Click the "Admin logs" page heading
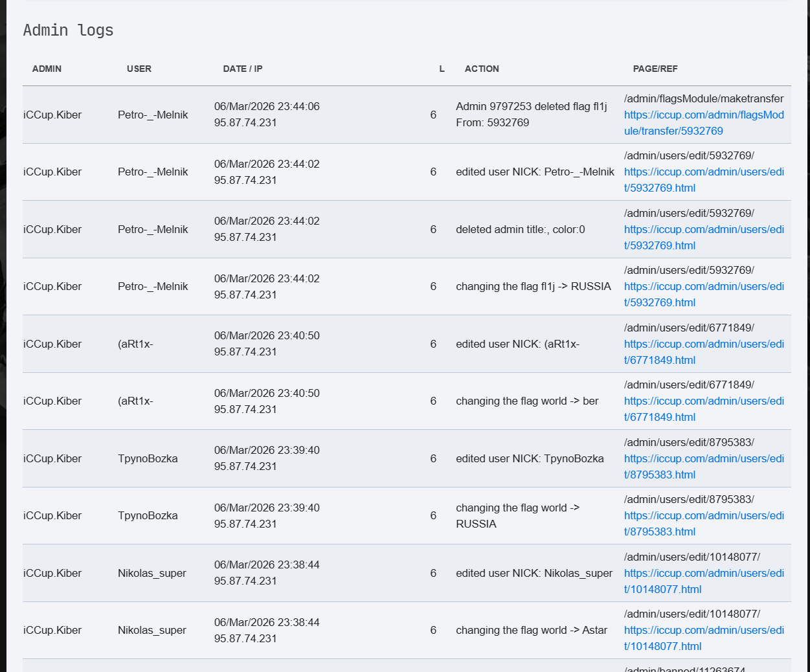This screenshot has height=672, width=810. [68, 30]
